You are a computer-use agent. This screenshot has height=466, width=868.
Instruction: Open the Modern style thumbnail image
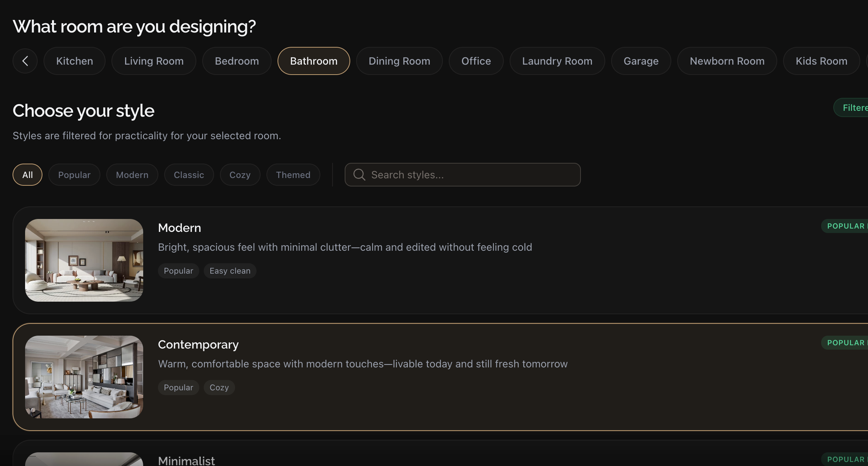(84, 260)
